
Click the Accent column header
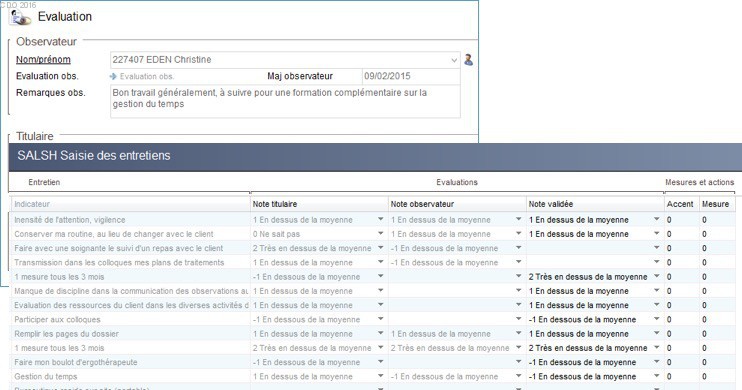[681, 204]
